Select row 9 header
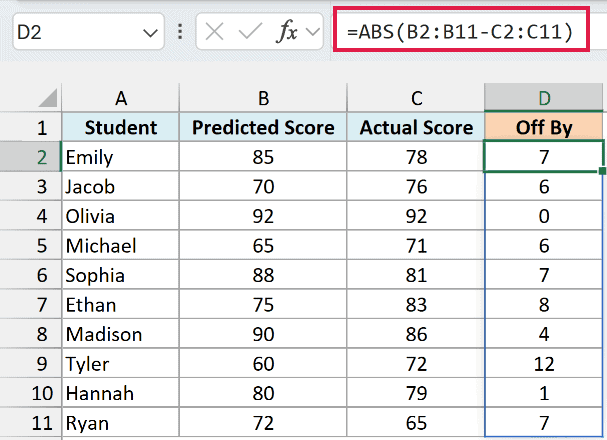The width and height of the screenshot is (607, 440). click(31, 363)
